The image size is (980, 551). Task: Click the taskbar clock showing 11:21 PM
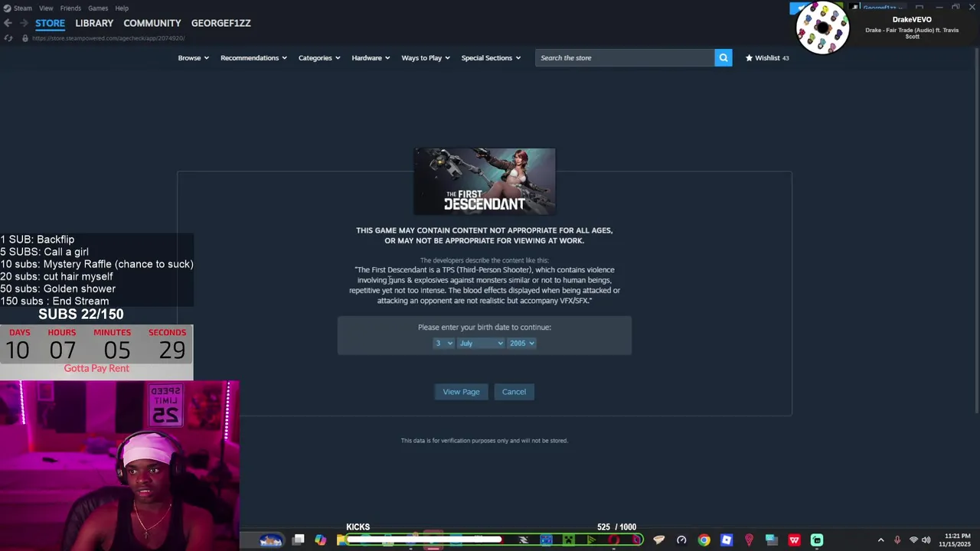point(957,540)
